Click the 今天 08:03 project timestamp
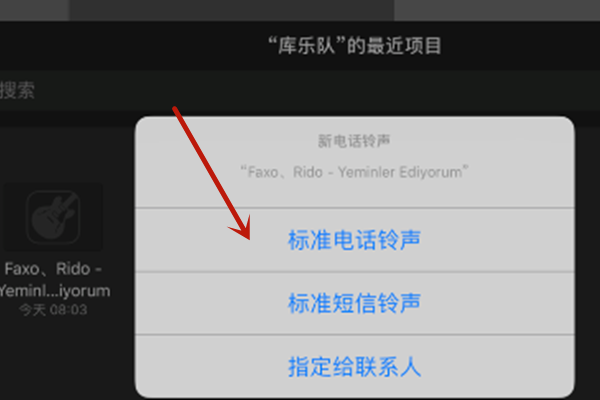The width and height of the screenshot is (600, 400). click(53, 310)
